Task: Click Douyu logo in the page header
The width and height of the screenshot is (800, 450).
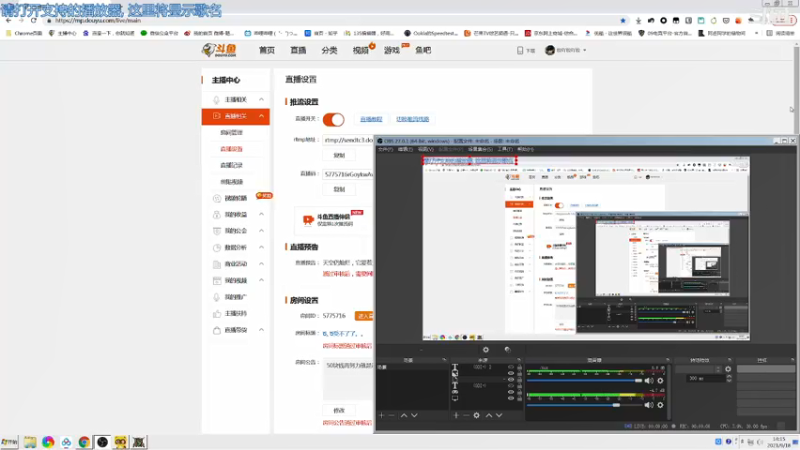Action: (219, 50)
